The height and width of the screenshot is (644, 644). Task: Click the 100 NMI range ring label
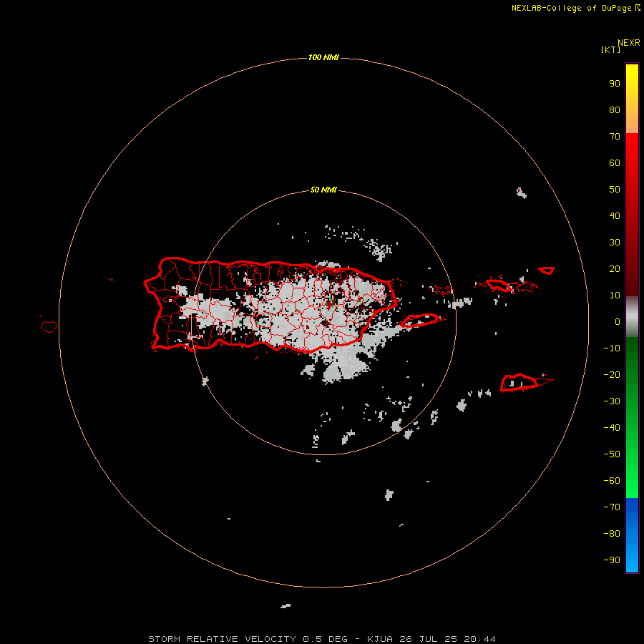323,57
